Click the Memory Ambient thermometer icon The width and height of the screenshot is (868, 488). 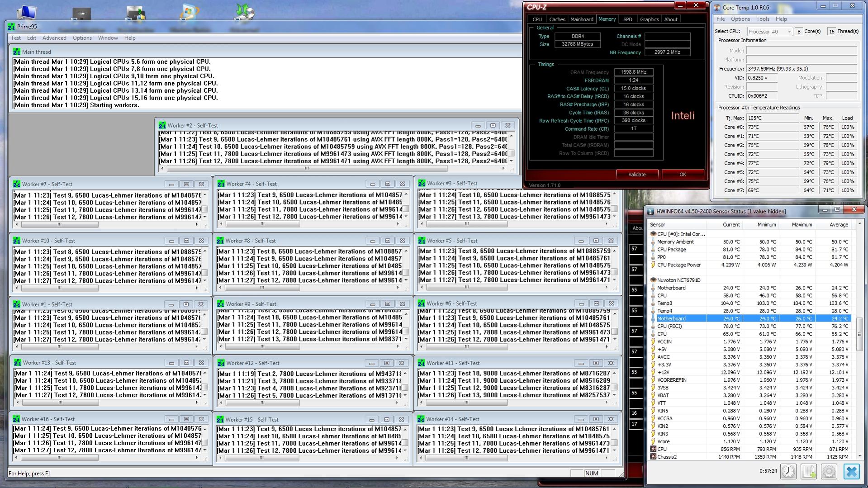point(653,242)
